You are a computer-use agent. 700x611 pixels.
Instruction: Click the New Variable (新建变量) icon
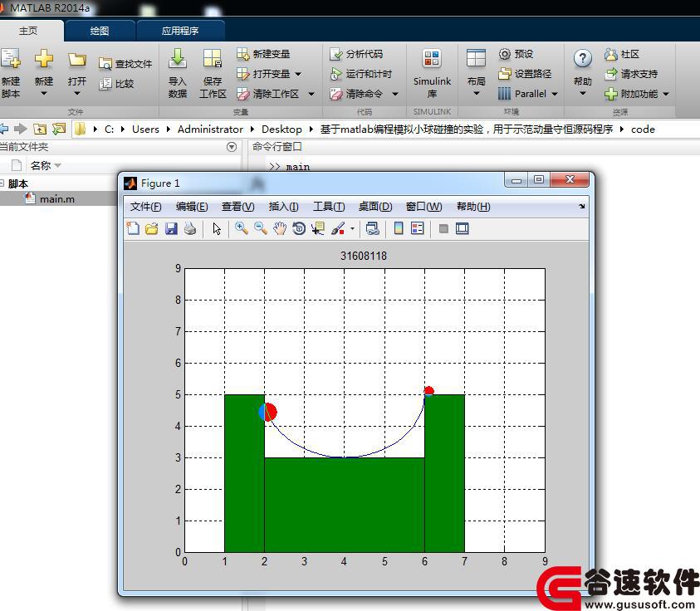242,54
